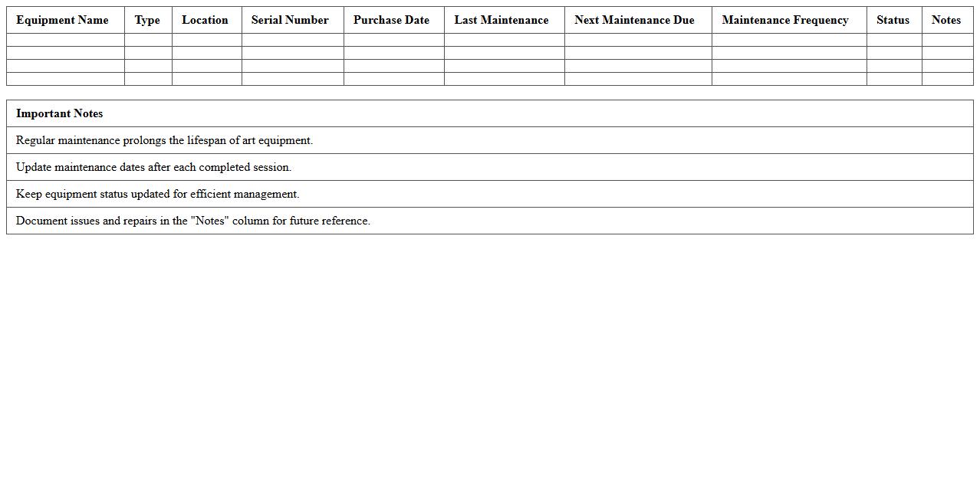Image resolution: width=980 pixels, height=498 pixels.
Task: Select the Serial Number column header
Action: coord(290,20)
